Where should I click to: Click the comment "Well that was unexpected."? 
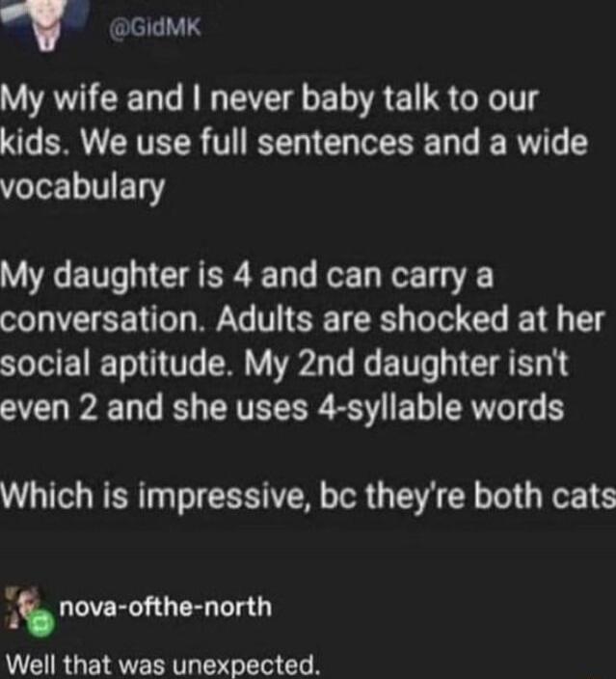pos(162,665)
